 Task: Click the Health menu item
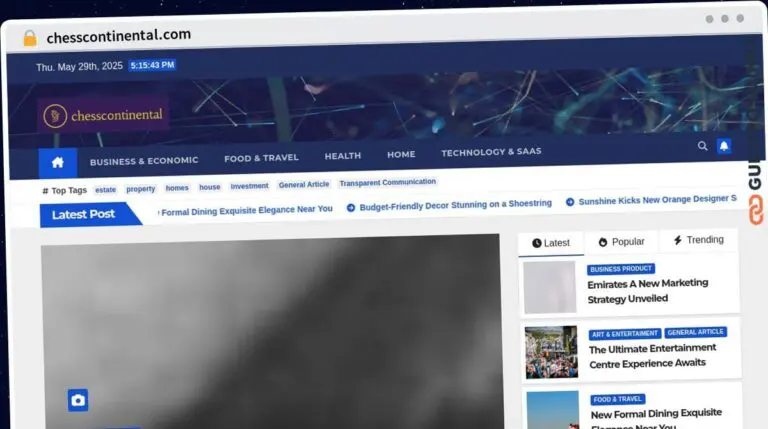coord(343,156)
